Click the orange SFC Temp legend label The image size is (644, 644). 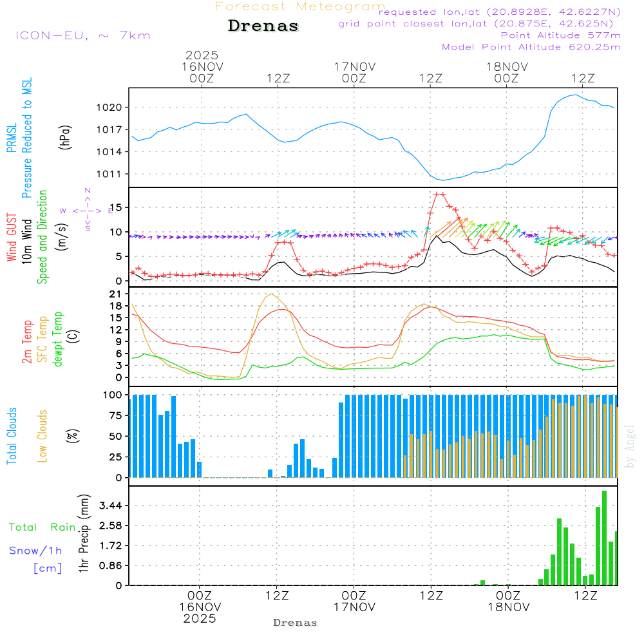pos(43,340)
